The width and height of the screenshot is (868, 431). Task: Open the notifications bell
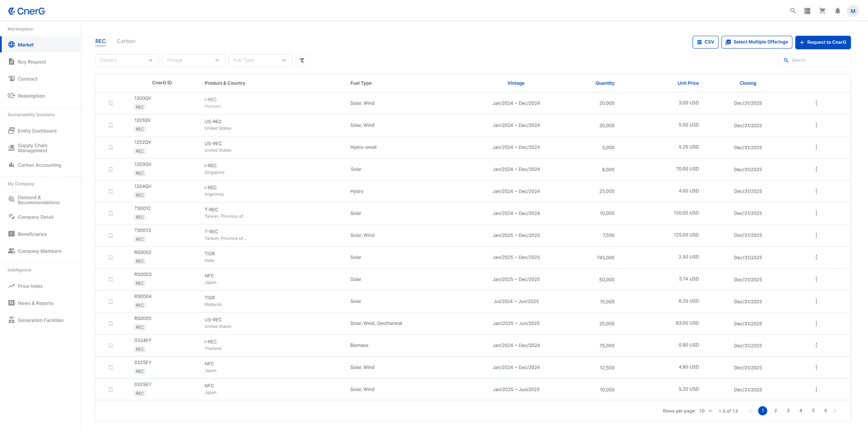point(837,11)
